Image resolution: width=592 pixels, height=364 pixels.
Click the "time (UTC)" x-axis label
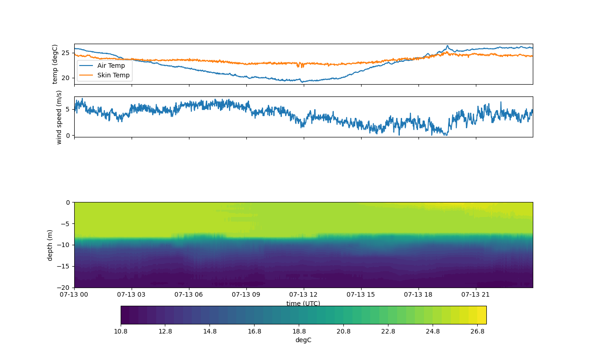pyautogui.click(x=303, y=303)
